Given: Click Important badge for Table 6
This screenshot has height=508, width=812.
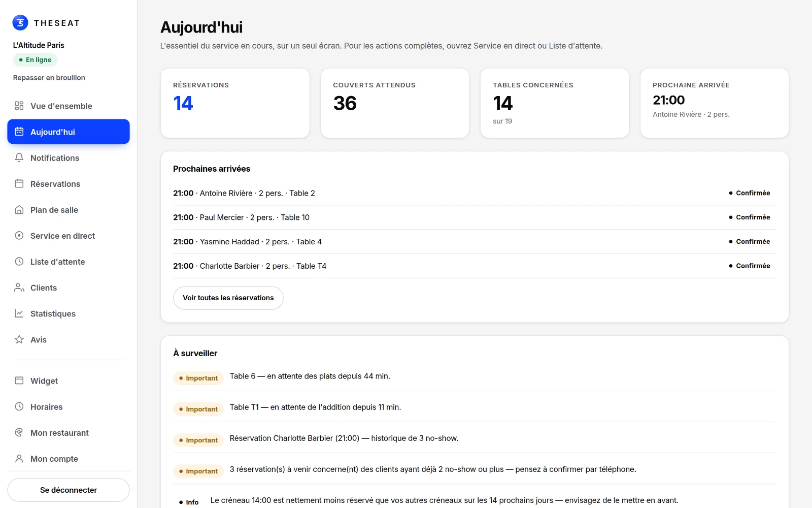Looking at the screenshot, I should click(x=198, y=378).
